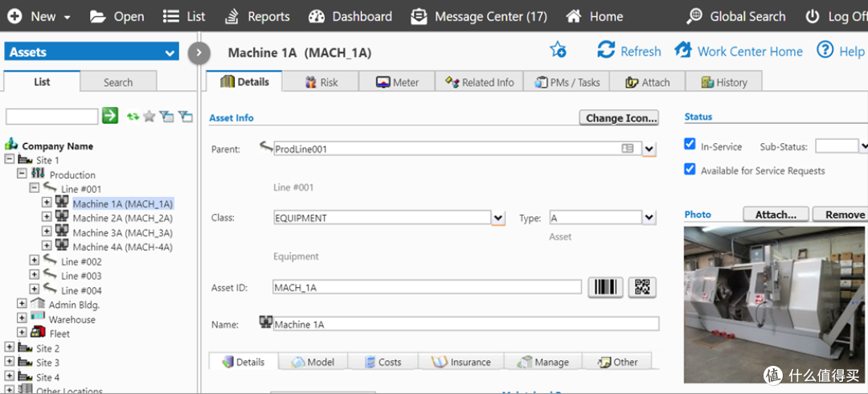The width and height of the screenshot is (868, 394).
Task: Uncheck the In-Service checkbox
Action: pyautogui.click(x=690, y=145)
